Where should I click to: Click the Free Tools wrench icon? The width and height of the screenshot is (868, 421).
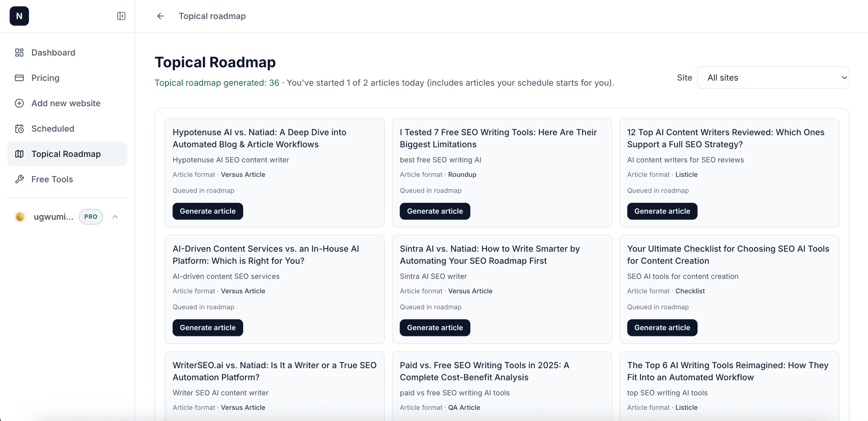pos(19,179)
